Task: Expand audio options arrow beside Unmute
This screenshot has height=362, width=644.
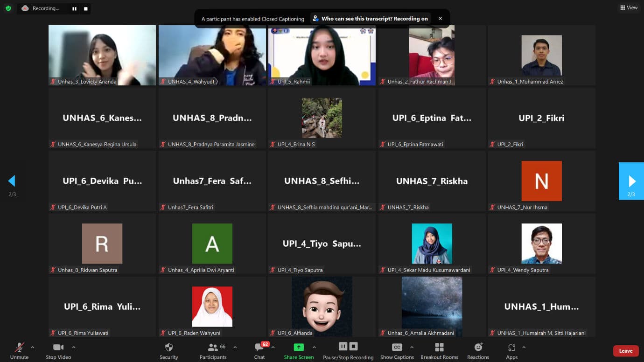Action: pos(32,347)
